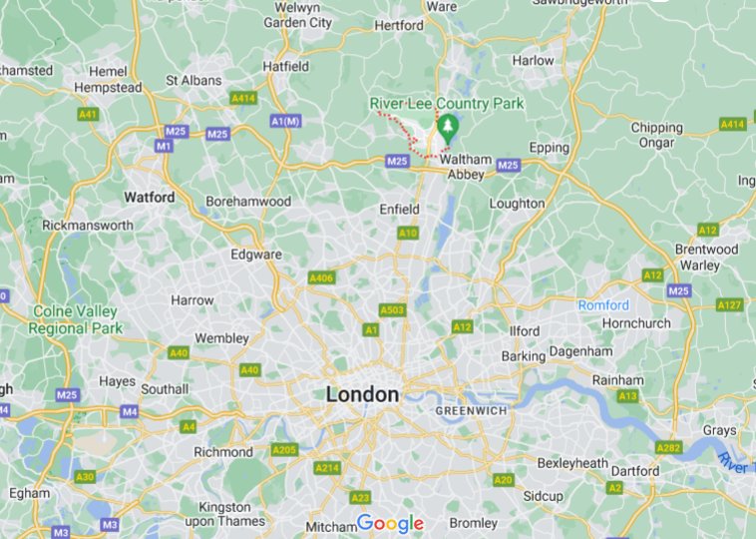Select the Waltham Abbey label
Viewport: 756px width, 539px height.
(466, 167)
